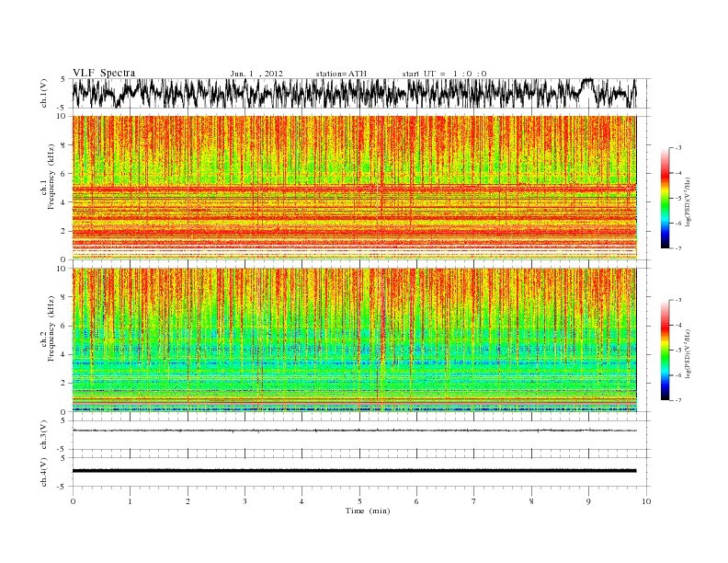Click the "ch.4(V)" axis label
The width and height of the screenshot is (728, 563).
[x=44, y=472]
